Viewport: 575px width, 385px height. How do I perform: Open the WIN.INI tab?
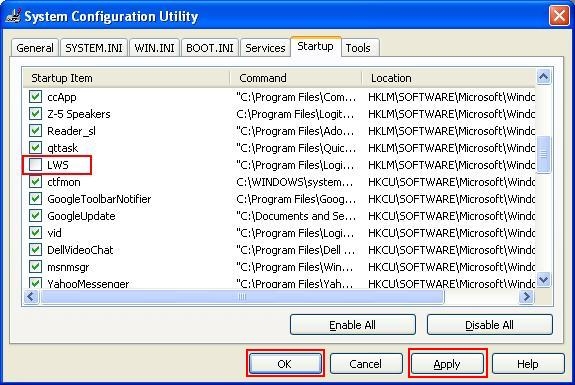coord(154,48)
